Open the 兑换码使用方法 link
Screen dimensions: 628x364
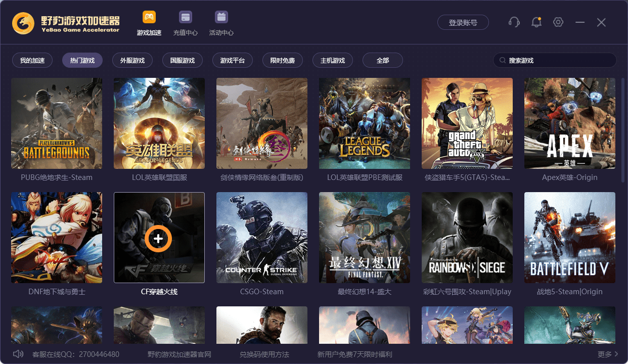coord(264,354)
